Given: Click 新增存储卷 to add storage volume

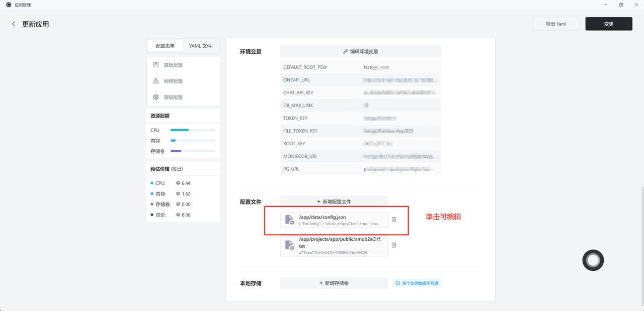Looking at the screenshot, I should click(x=334, y=283).
